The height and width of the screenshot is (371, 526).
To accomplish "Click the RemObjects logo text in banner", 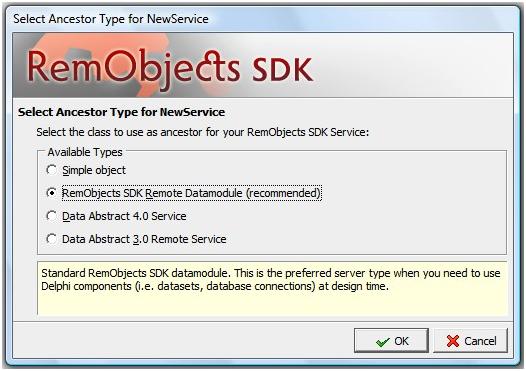I will click(x=133, y=68).
